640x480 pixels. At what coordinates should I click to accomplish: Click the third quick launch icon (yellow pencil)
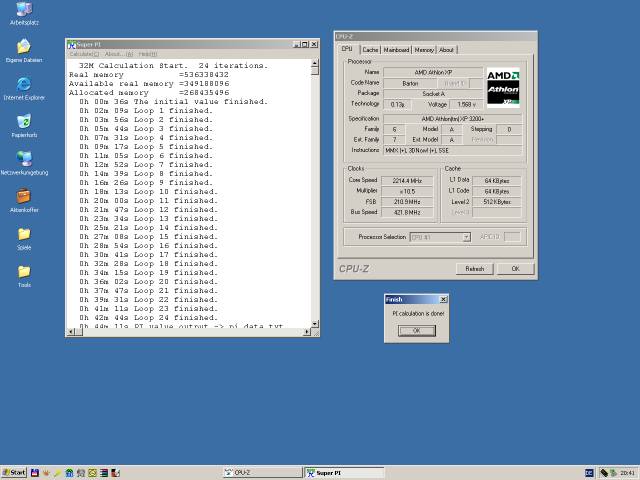[58, 473]
